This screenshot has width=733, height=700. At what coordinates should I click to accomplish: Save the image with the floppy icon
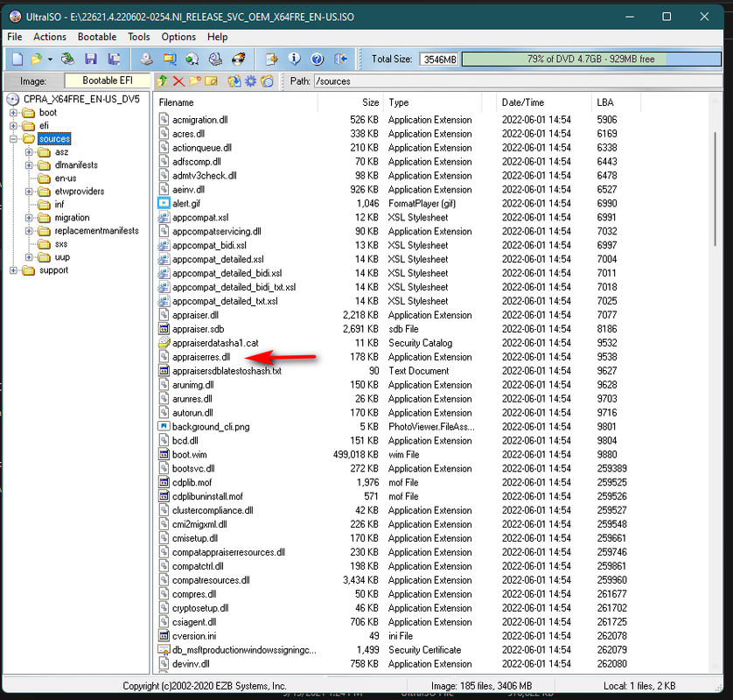click(x=91, y=59)
